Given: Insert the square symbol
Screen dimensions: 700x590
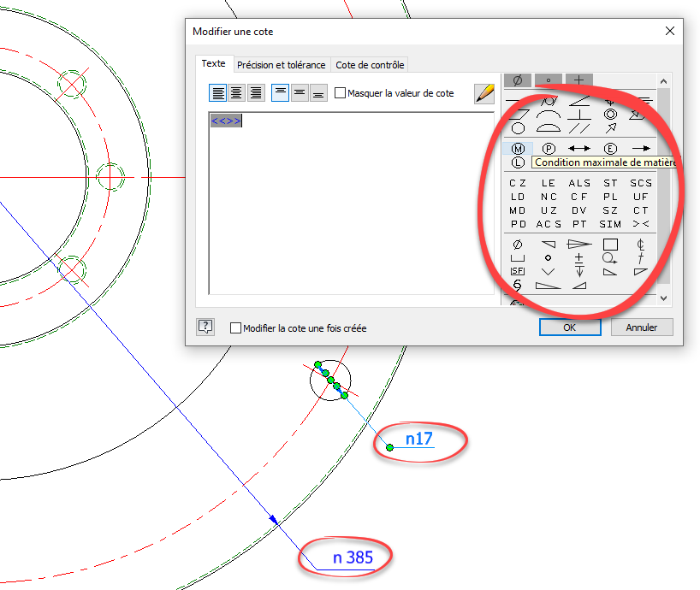Looking at the screenshot, I should pyautogui.click(x=610, y=245).
